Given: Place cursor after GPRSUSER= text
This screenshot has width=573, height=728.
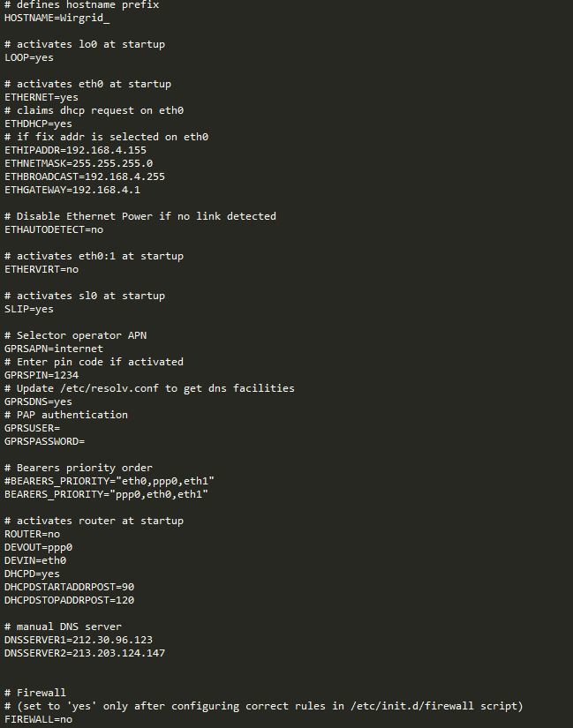Looking at the screenshot, I should 61,428.
